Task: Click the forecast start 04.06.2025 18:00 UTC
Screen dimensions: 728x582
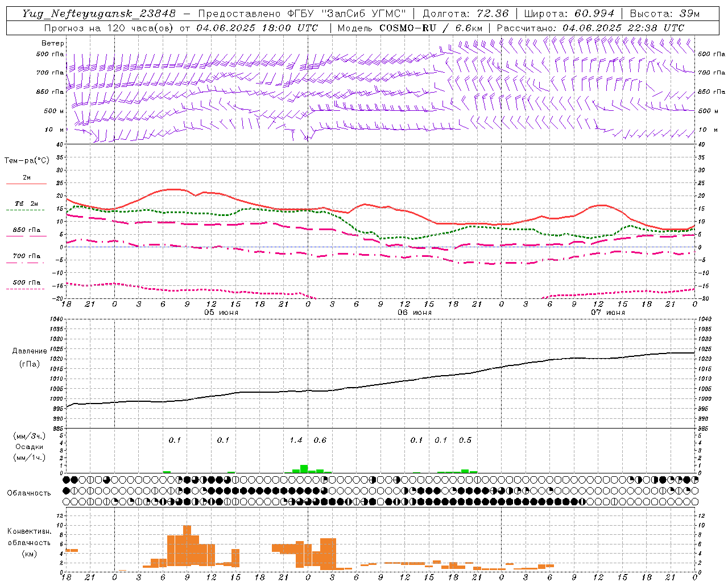Action: coord(257,28)
